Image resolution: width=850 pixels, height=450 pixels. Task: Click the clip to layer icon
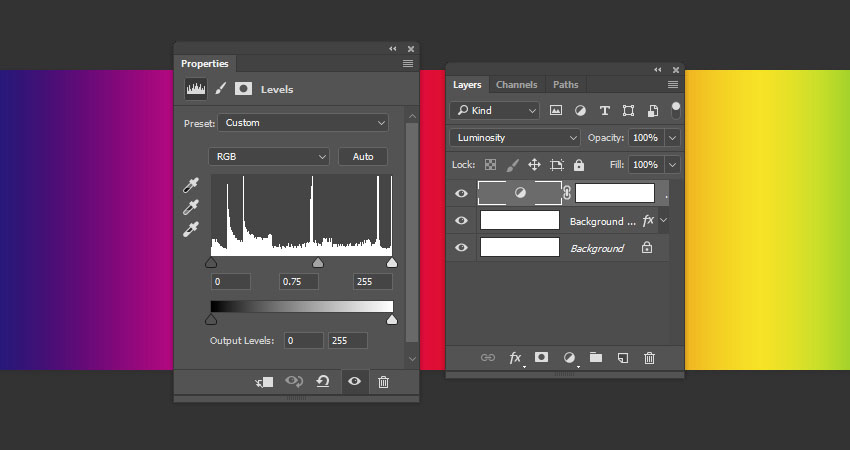(x=264, y=382)
